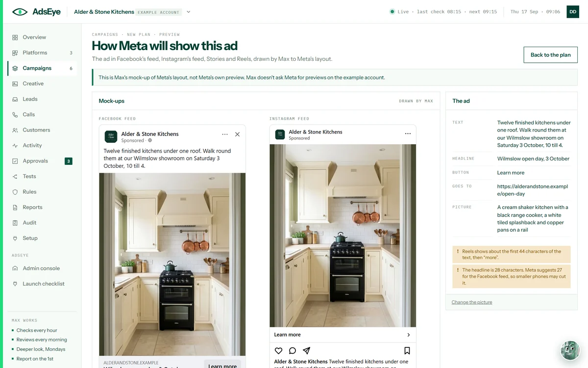Image resolution: width=588 pixels, height=368 pixels.
Task: Click NEW PLAN in the breadcrumb
Action: tap(139, 35)
